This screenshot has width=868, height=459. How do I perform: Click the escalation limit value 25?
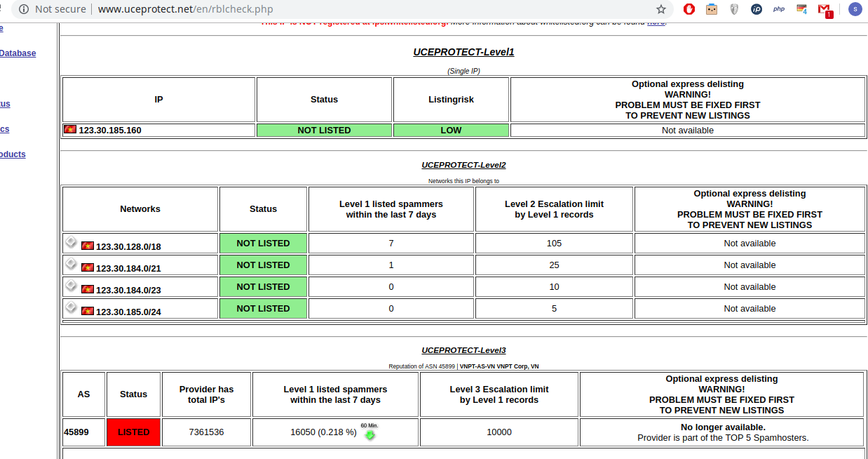click(x=554, y=265)
